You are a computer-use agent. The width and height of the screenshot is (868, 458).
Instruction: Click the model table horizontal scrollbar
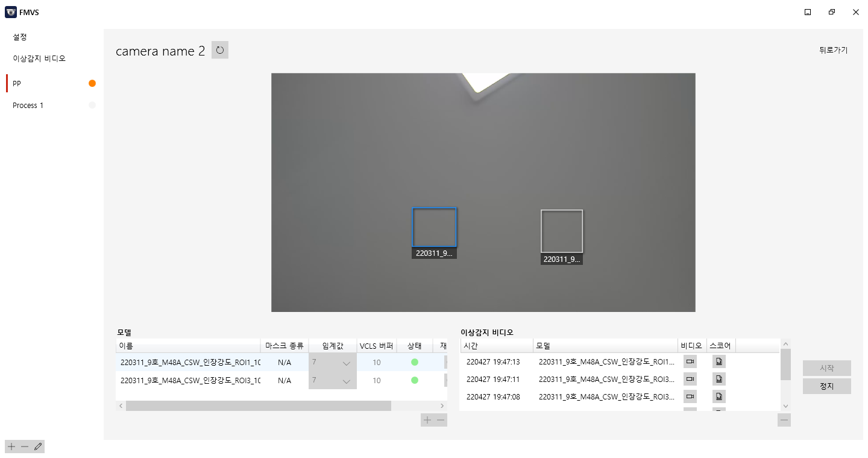pyautogui.click(x=258, y=406)
